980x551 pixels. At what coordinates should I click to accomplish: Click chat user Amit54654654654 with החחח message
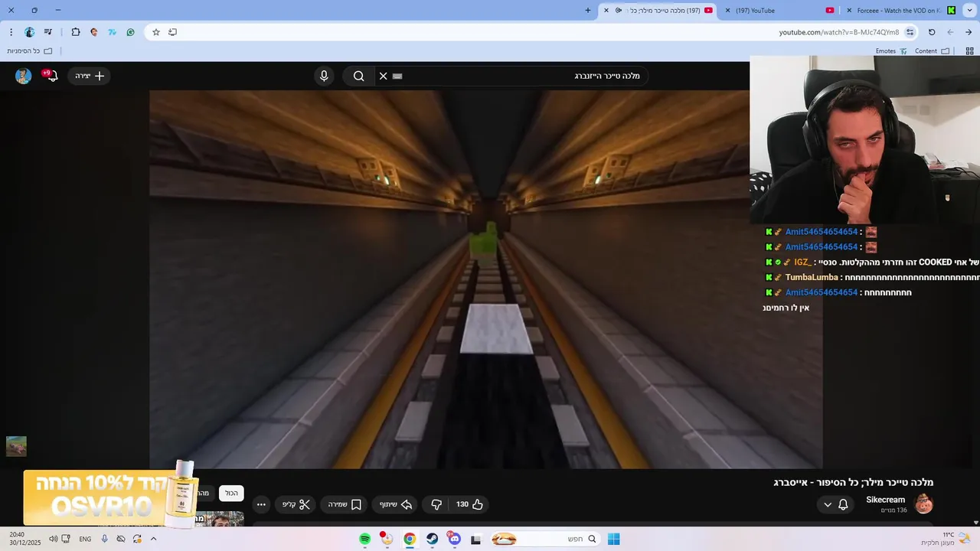click(x=822, y=292)
